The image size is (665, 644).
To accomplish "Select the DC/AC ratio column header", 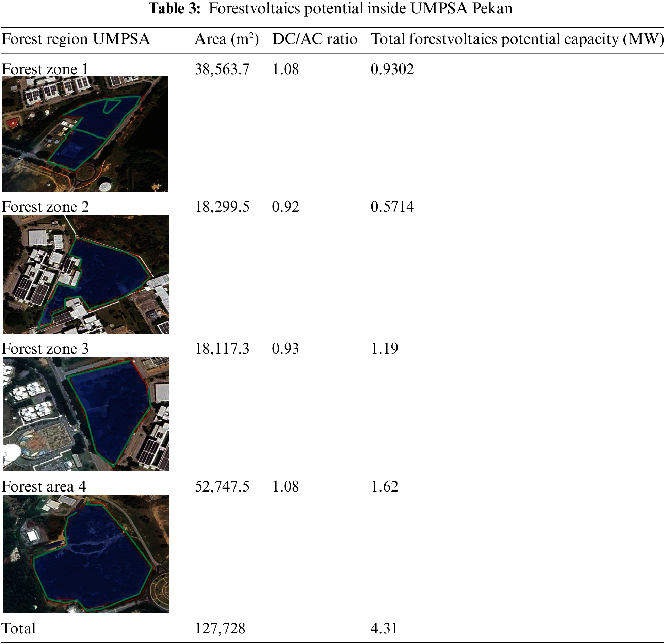I will [x=314, y=39].
